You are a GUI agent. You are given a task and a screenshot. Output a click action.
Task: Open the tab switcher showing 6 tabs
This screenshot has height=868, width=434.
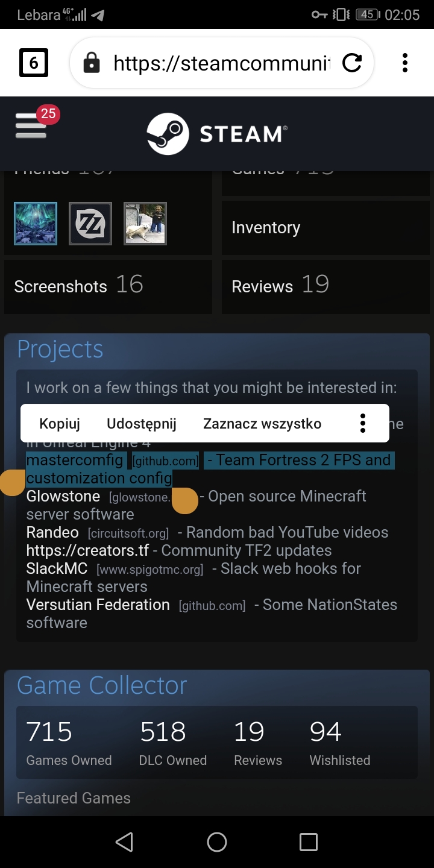tap(33, 62)
